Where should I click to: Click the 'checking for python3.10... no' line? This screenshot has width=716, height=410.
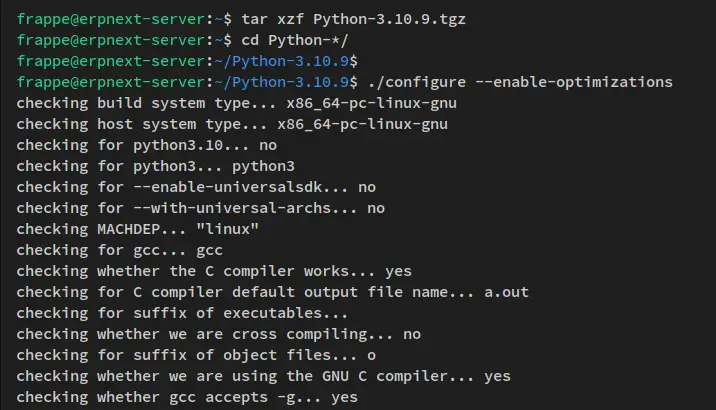pos(147,145)
